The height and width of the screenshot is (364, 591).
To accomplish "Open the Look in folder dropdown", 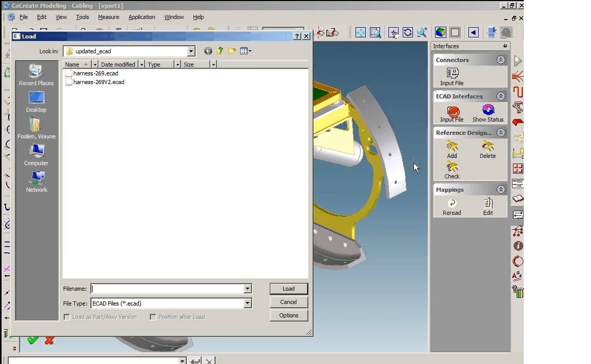I will point(191,51).
